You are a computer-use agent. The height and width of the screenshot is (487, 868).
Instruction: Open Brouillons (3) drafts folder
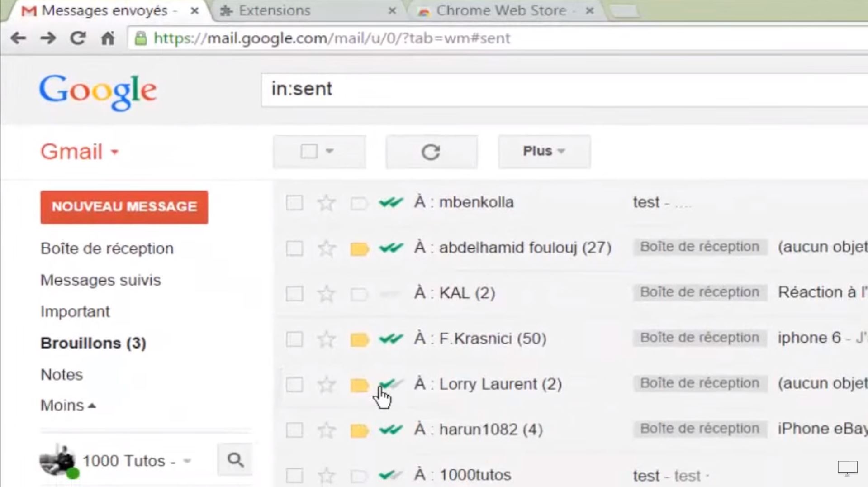(x=93, y=343)
